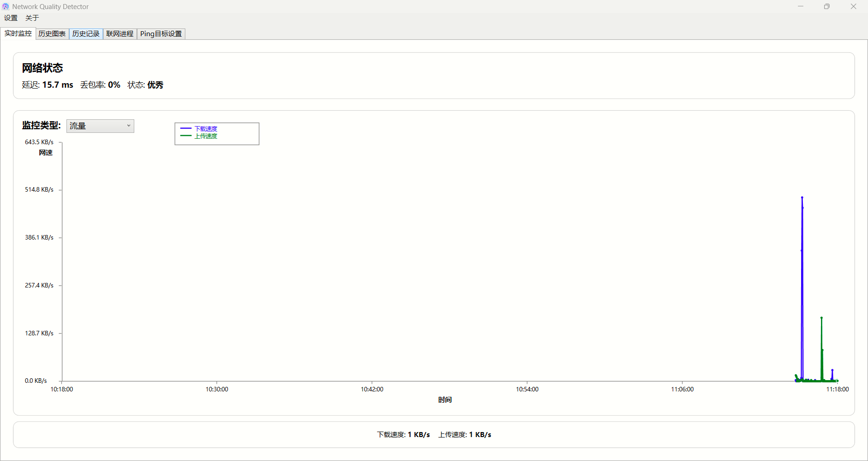Go to Ping目标设置 tab
This screenshot has width=868, height=461.
click(161, 34)
